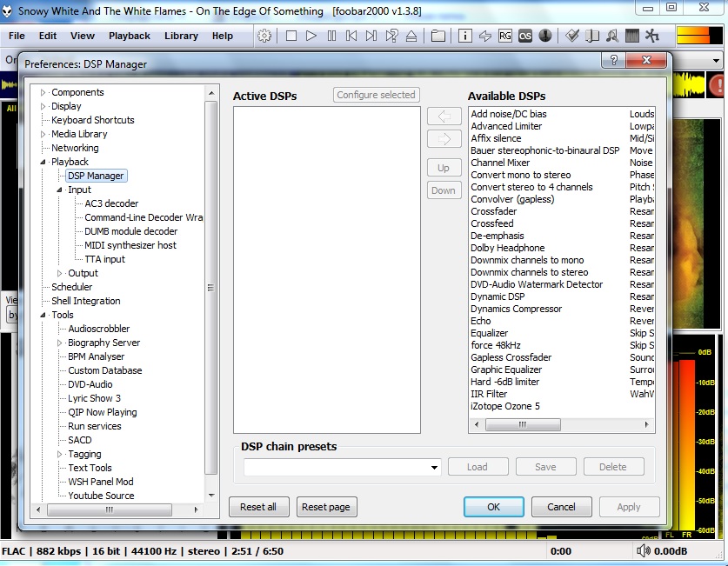The width and height of the screenshot is (728, 566).
Task: Expand the Media Library tree node
Action: coord(43,135)
